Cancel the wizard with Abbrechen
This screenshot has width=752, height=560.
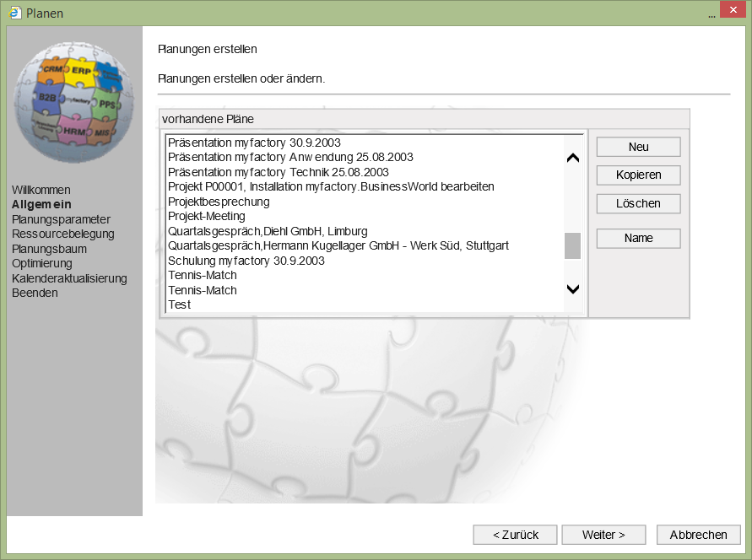(x=698, y=535)
